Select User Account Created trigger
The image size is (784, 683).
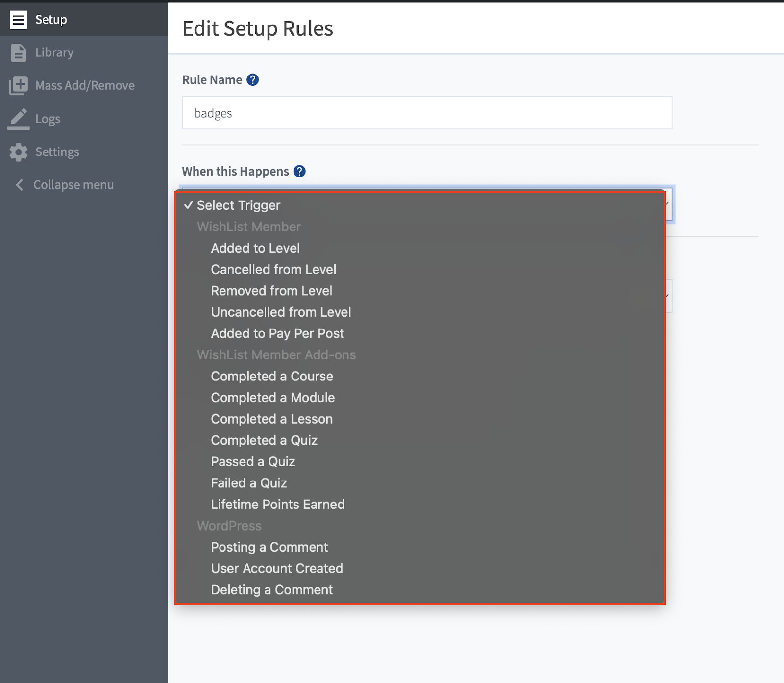pos(420,568)
